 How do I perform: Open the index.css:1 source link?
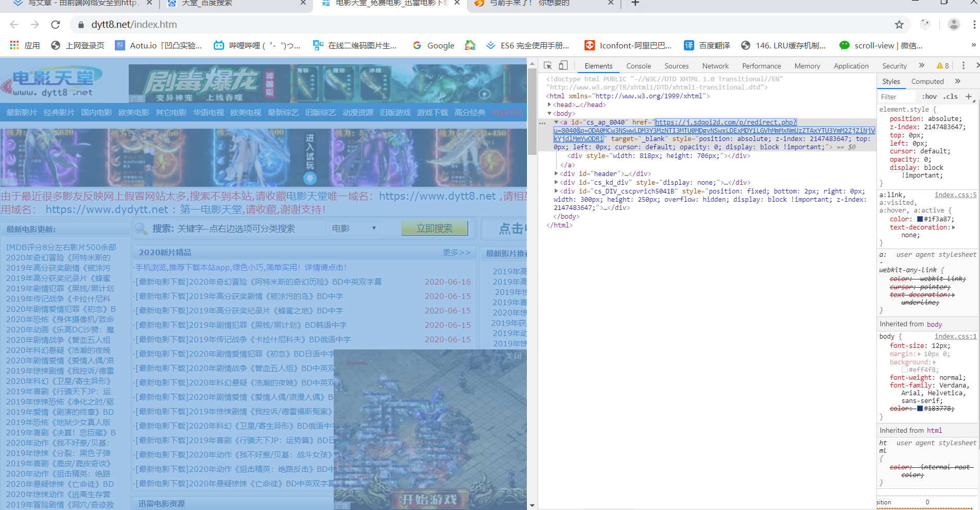[x=956, y=337]
